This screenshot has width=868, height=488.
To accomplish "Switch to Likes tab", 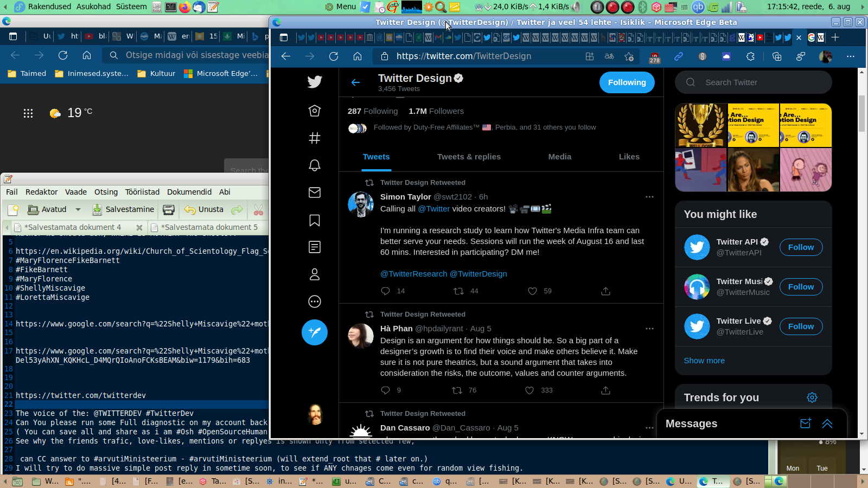I will pos(629,157).
